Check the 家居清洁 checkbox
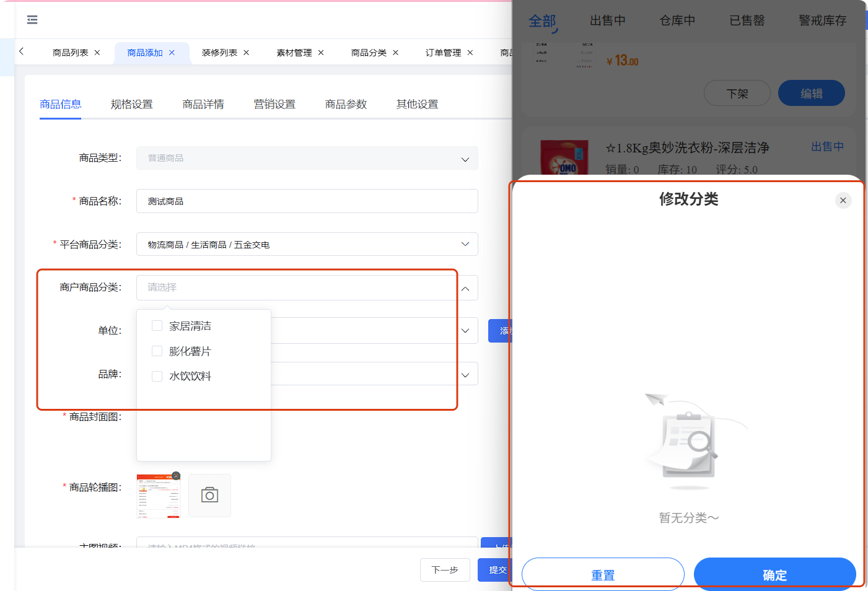Image resolution: width=868 pixels, height=591 pixels. click(157, 326)
